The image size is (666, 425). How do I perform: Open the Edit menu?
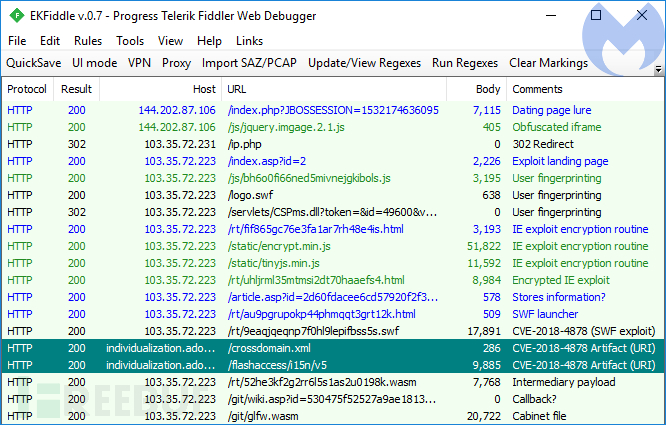click(50, 41)
